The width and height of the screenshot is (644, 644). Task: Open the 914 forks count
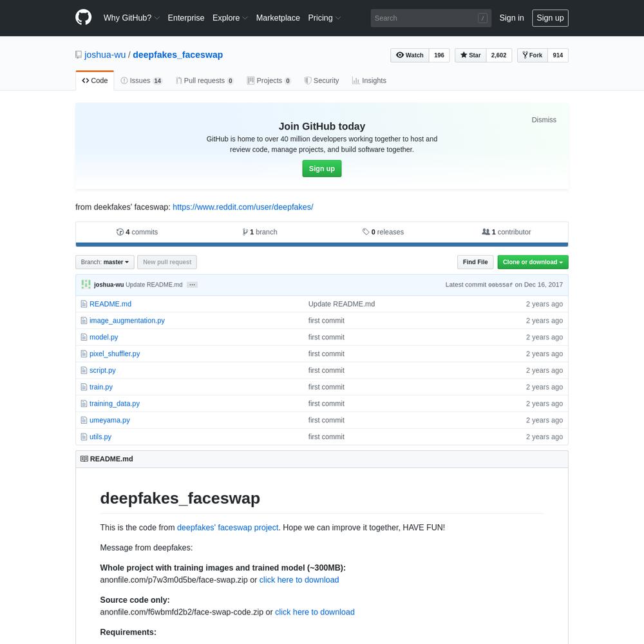pyautogui.click(x=558, y=55)
